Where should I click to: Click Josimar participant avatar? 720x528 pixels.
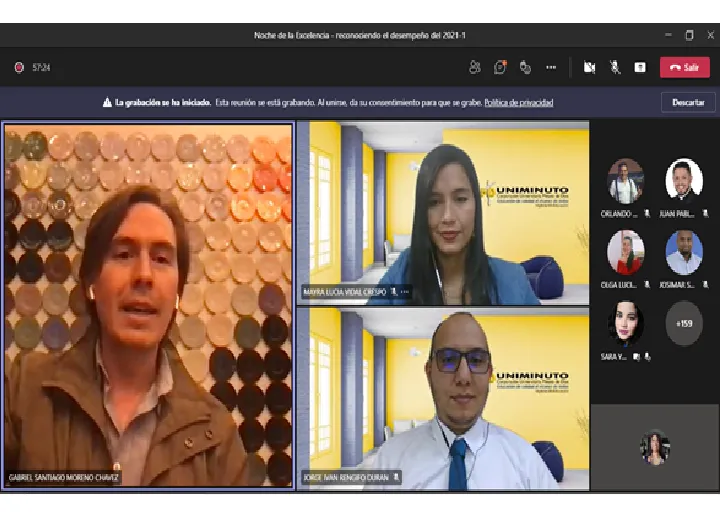click(684, 253)
